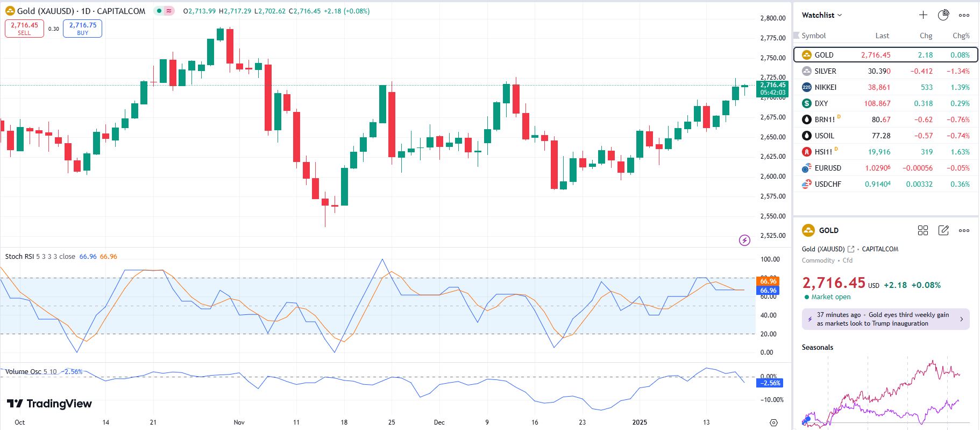The height and width of the screenshot is (430, 980).
Task: Toggle the flag column in watchlist header
Action: pos(797,36)
